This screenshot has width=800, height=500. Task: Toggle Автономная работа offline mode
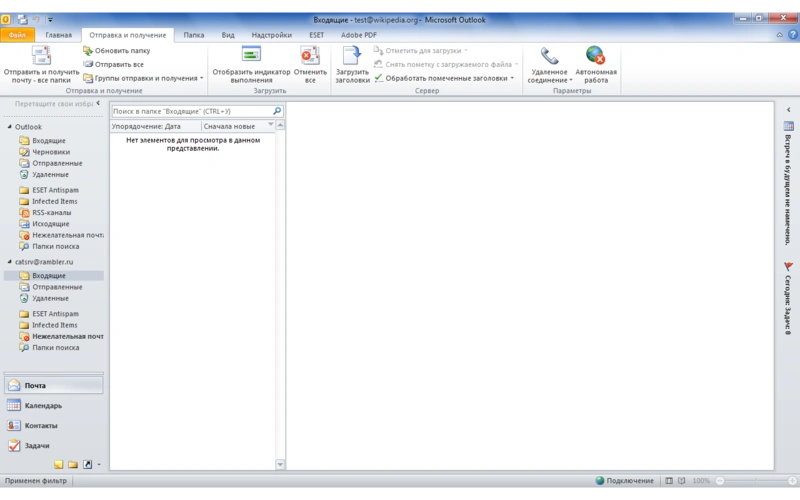pyautogui.click(x=595, y=65)
